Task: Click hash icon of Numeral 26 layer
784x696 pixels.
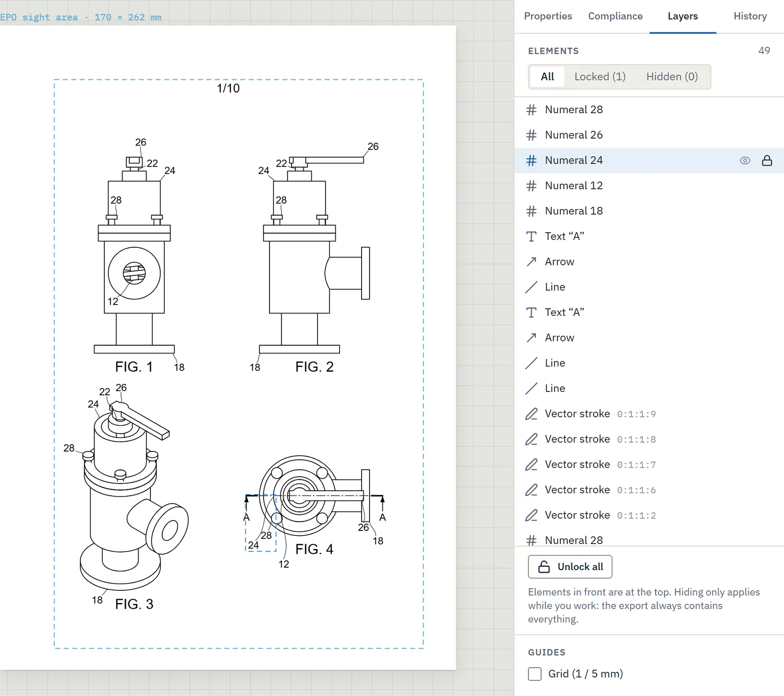Action: 531,135
